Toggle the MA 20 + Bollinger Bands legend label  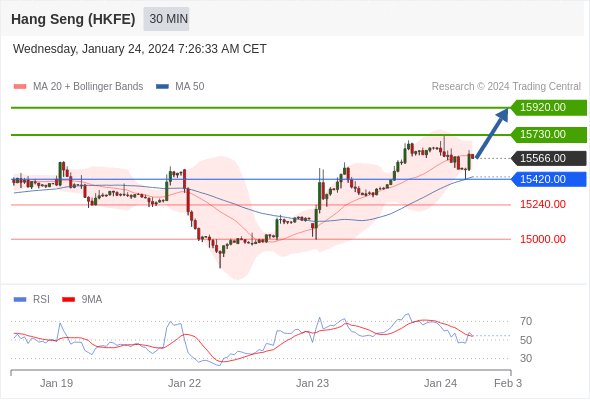point(88,87)
